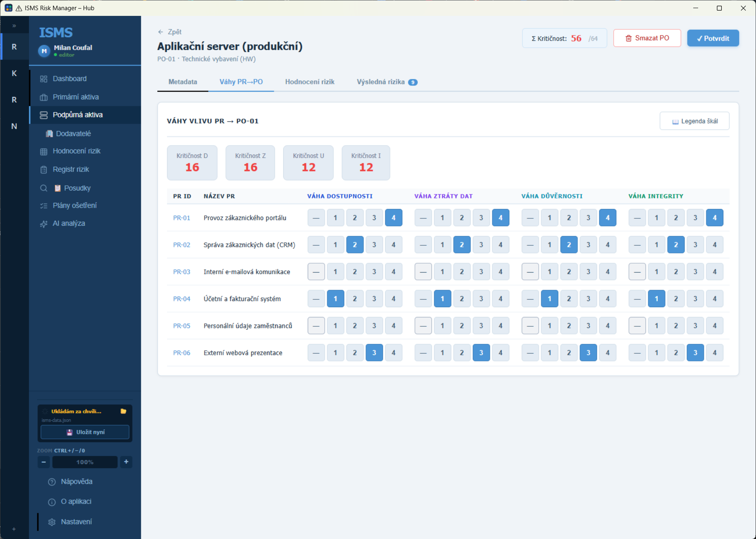Click the Váha dostupnosti column header

pos(340,196)
